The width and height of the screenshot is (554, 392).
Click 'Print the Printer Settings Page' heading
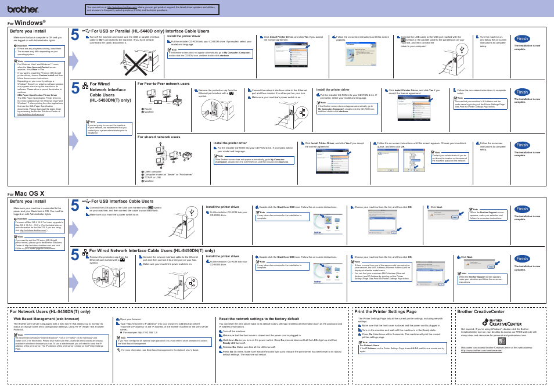(386, 312)
